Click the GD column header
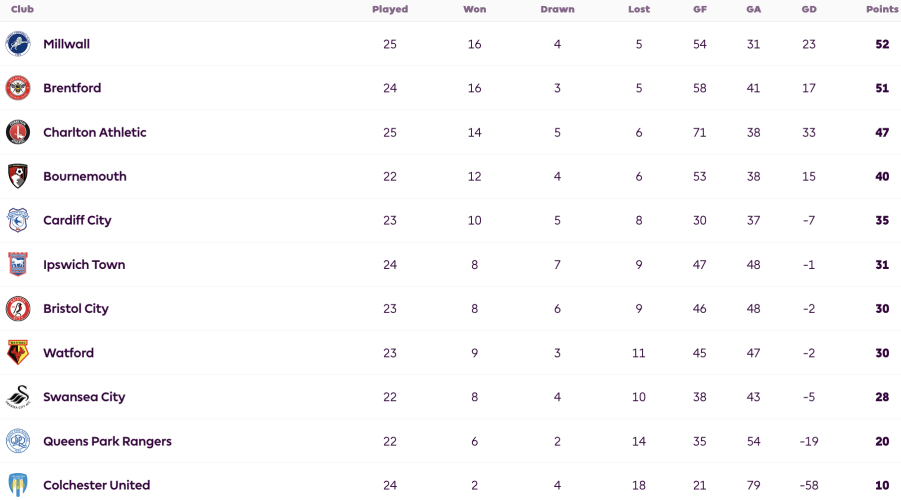Image resolution: width=901 pixels, height=500 pixels. (x=809, y=9)
